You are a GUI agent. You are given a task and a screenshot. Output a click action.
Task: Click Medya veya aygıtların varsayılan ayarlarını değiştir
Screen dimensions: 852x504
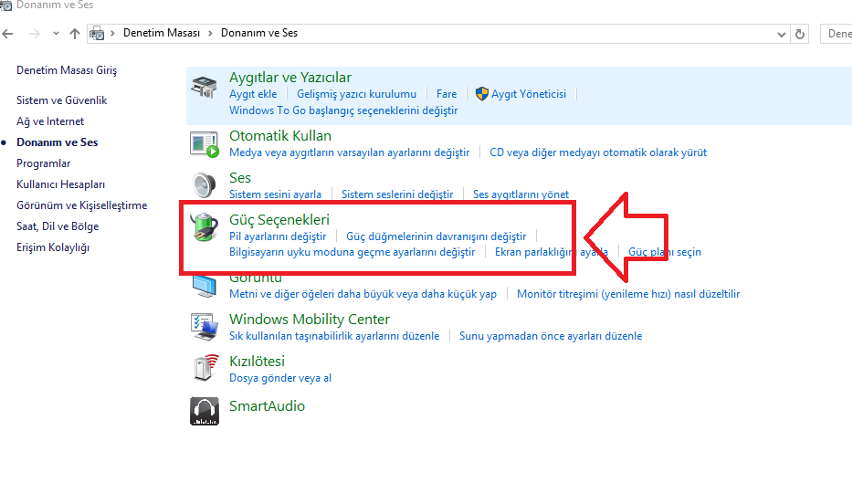pos(350,152)
